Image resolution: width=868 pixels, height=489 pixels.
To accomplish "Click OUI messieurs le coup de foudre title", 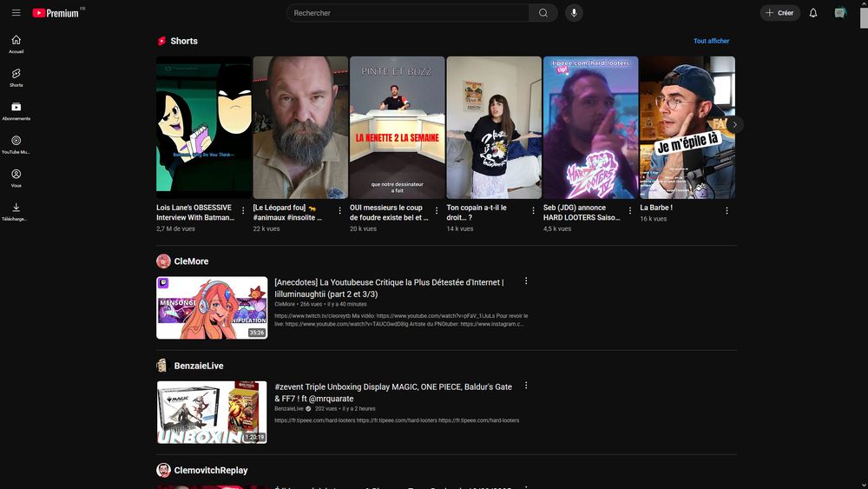I will [x=389, y=213].
